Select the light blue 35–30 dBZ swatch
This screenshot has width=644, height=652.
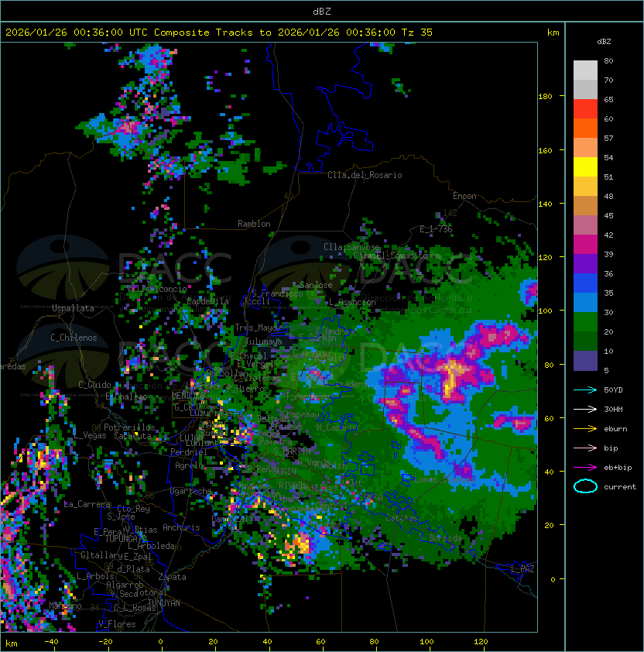pyautogui.click(x=585, y=302)
